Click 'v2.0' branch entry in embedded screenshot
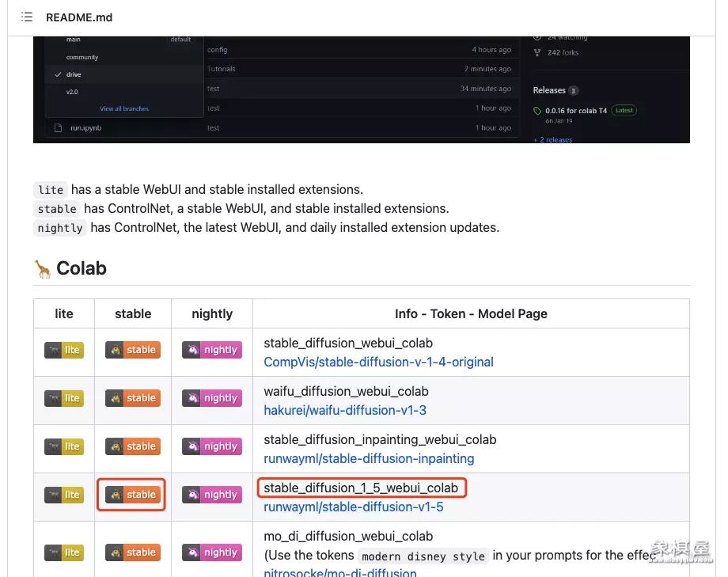The image size is (728, 577). 72,92
